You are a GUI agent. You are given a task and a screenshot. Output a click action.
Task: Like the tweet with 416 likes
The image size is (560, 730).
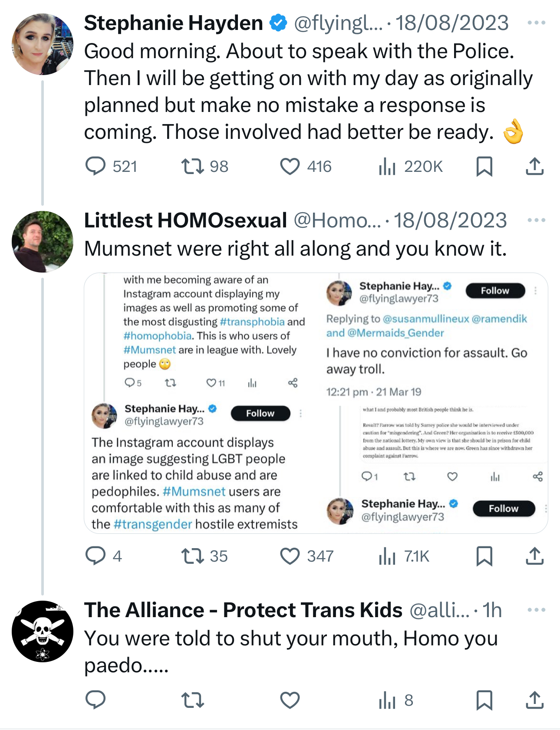click(290, 166)
